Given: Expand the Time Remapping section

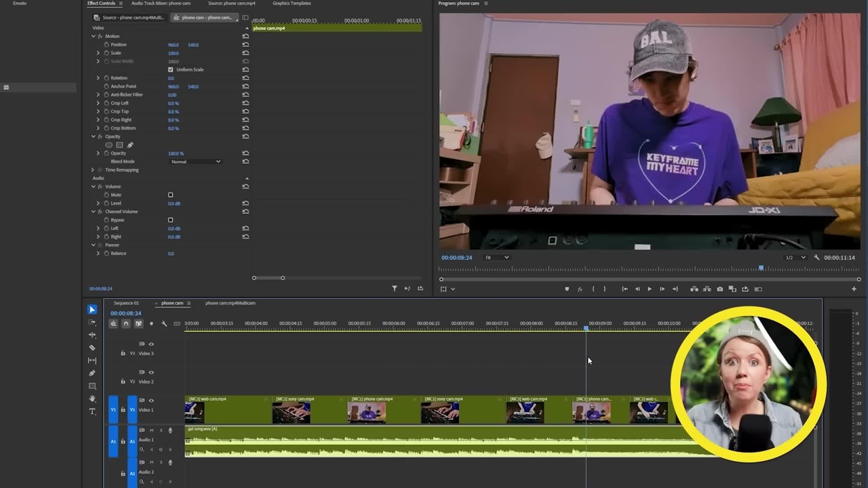Looking at the screenshot, I should pyautogui.click(x=93, y=170).
